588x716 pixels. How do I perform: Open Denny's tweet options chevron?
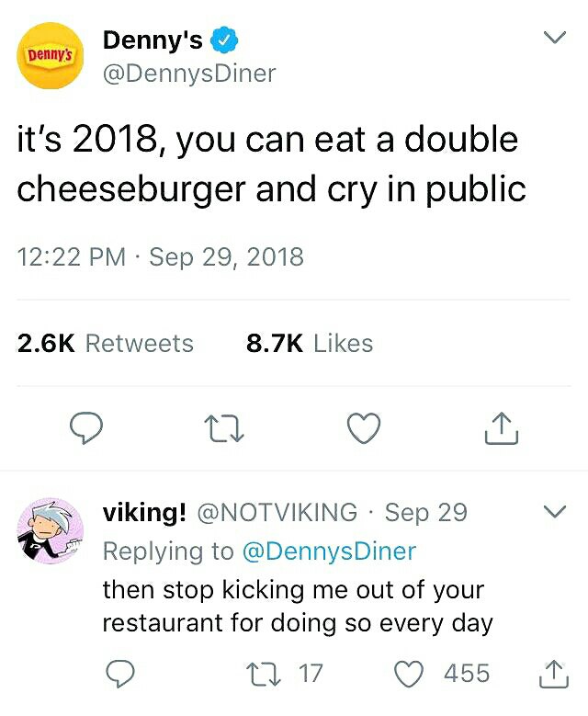(x=555, y=38)
